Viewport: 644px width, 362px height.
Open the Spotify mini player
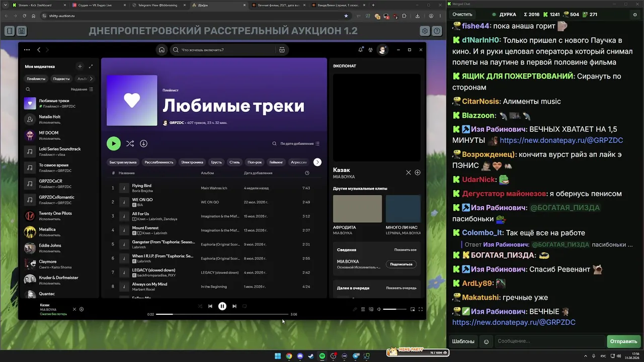pyautogui.click(x=413, y=309)
